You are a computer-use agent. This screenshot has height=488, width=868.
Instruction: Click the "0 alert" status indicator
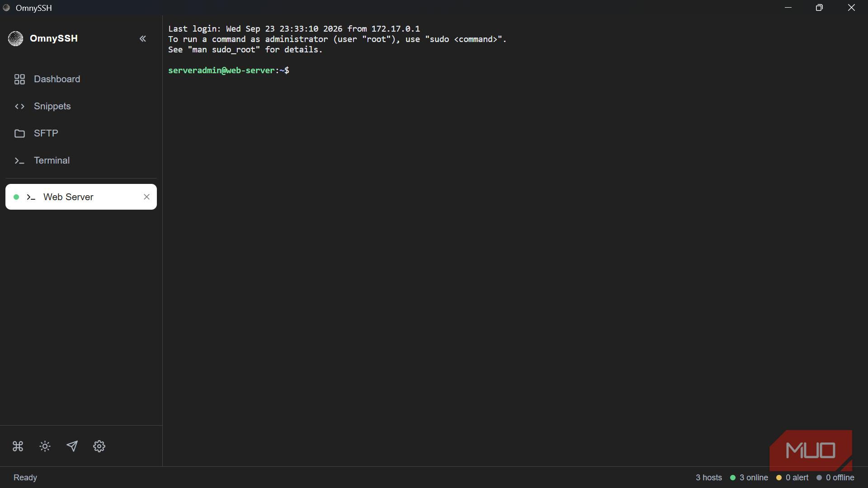[x=793, y=478]
